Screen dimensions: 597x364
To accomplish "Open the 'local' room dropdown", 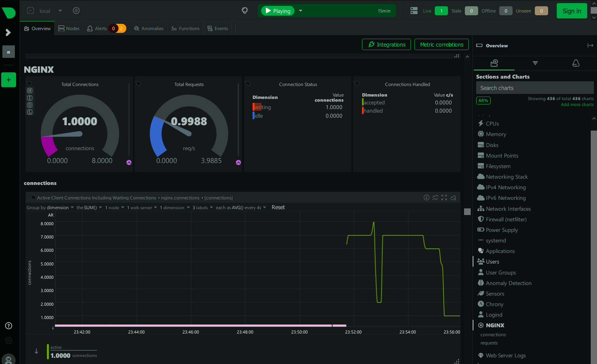I will [x=50, y=11].
